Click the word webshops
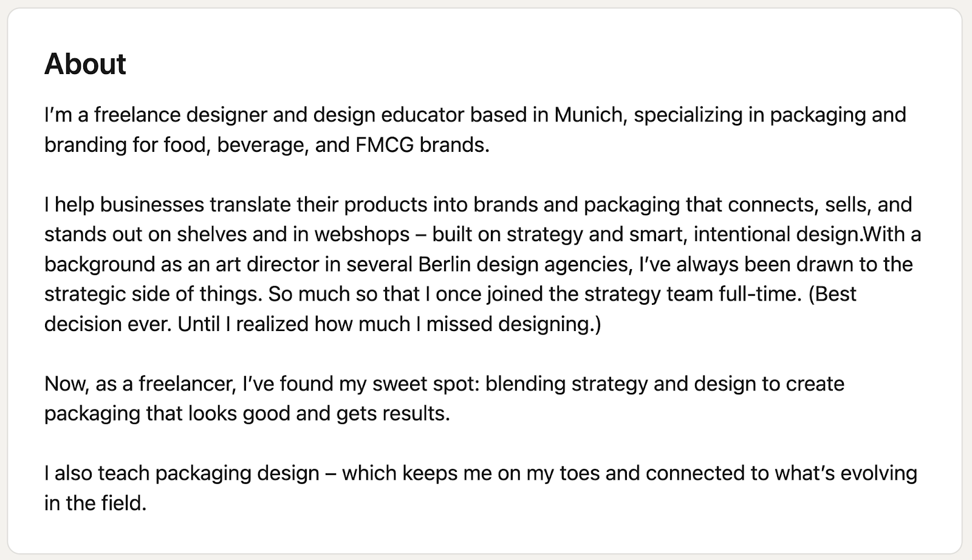The image size is (972, 560). (x=361, y=234)
